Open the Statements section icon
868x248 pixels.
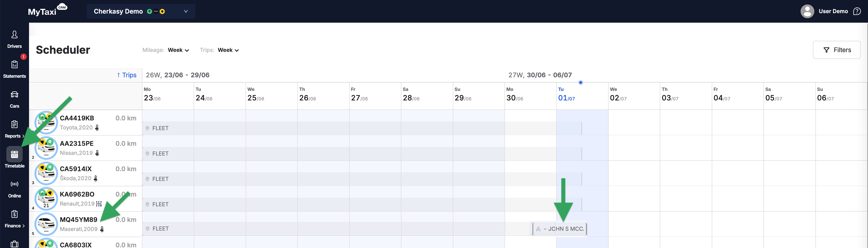click(15, 64)
